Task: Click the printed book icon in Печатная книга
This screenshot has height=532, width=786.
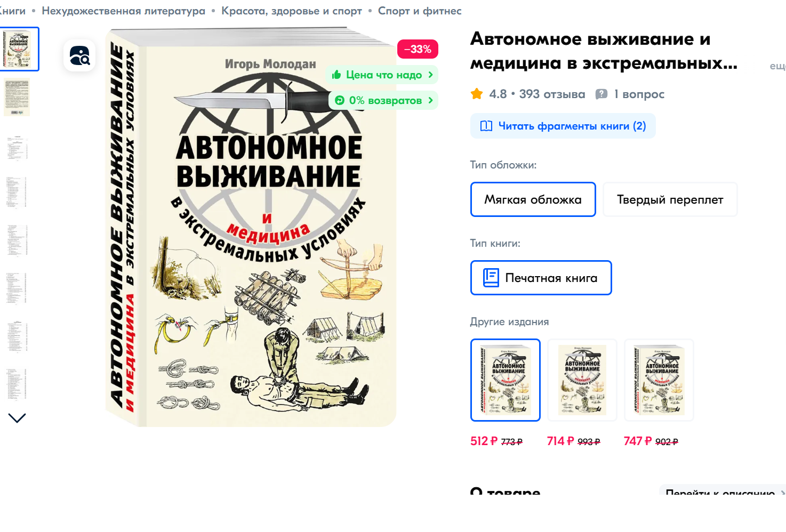Action: [491, 278]
